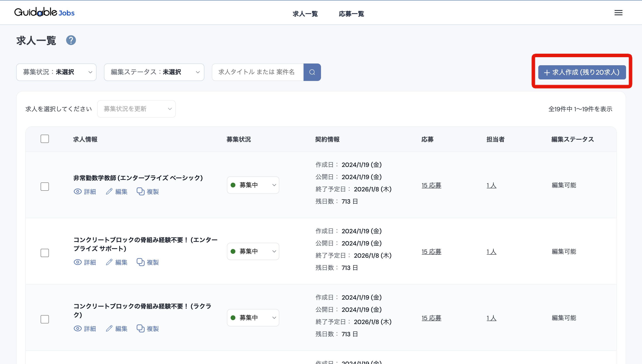The image size is (642, 364).
Task: Go to the 求人一覧 nav tab
Action: point(305,14)
